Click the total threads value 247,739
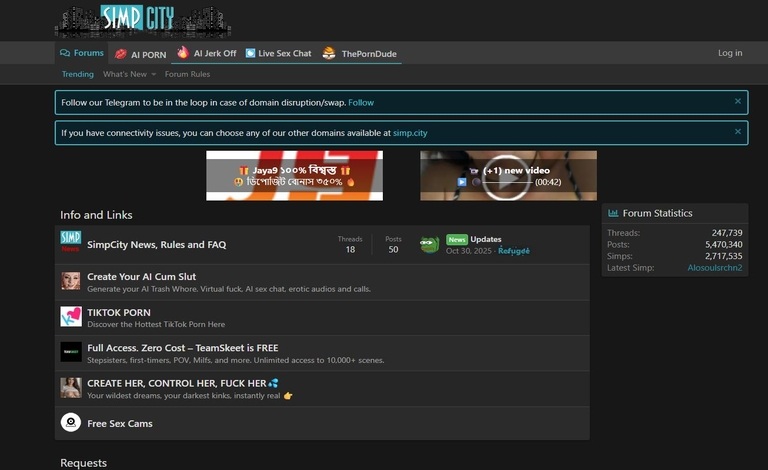This screenshot has height=470, width=768. point(727,233)
